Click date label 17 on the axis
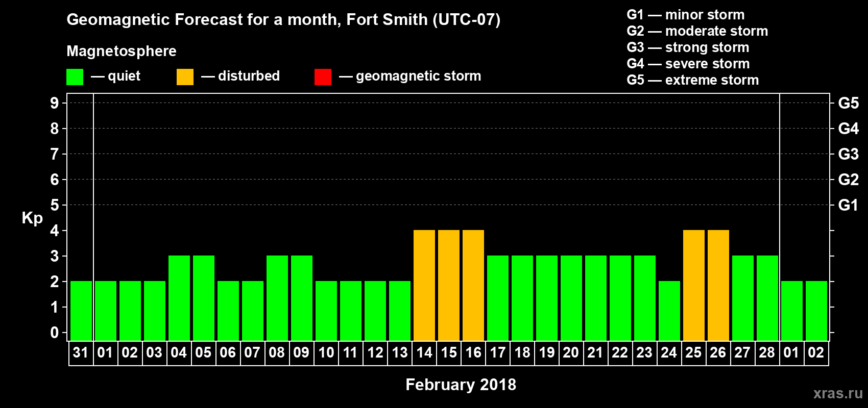Screen dimensions: 868x408 tap(497, 353)
